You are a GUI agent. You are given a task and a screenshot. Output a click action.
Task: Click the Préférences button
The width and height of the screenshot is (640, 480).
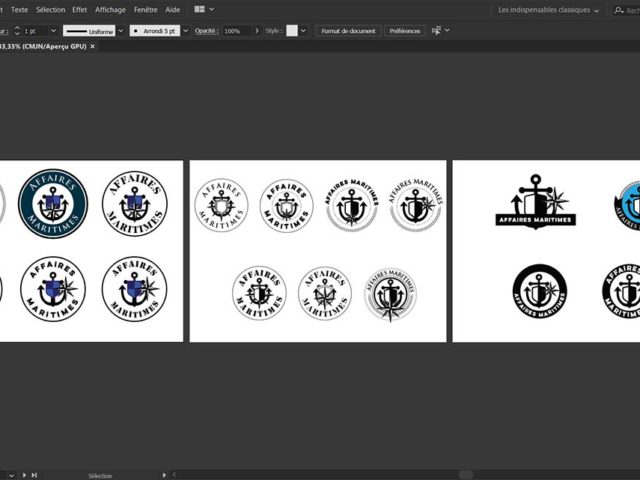[405, 31]
